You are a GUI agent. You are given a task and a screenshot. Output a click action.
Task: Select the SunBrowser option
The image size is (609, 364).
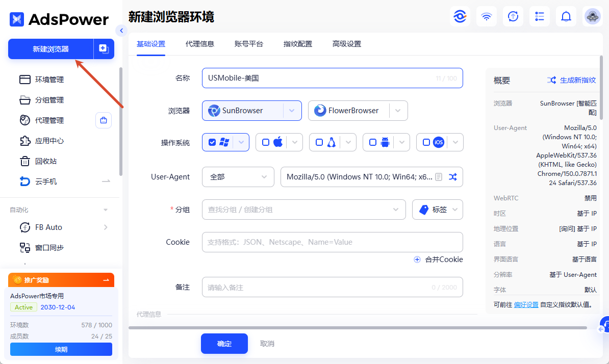243,111
